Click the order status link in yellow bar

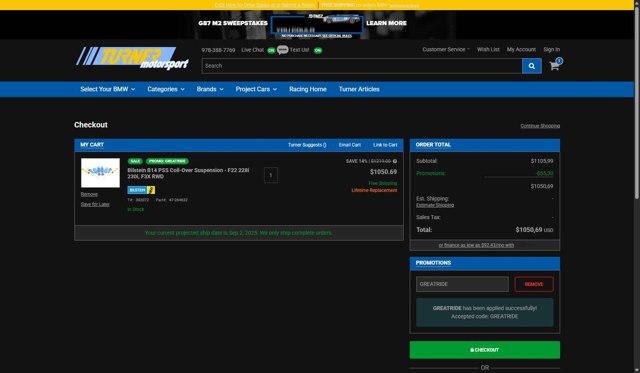click(265, 5)
